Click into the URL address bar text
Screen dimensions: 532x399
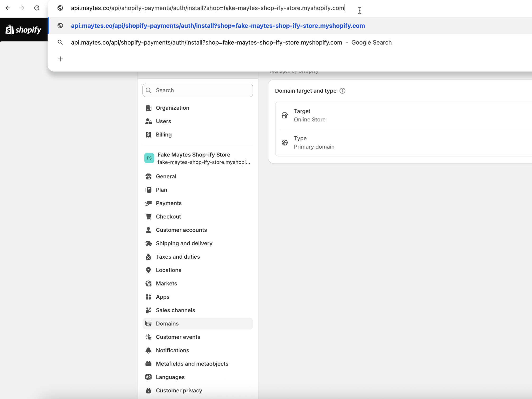207,8
